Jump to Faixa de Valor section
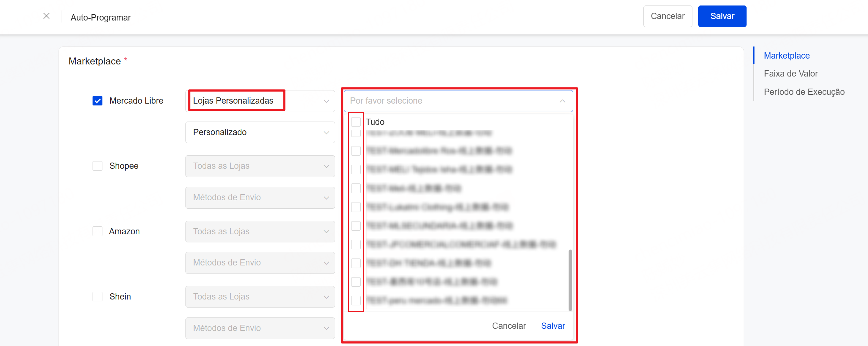The image size is (868, 346). [x=790, y=74]
